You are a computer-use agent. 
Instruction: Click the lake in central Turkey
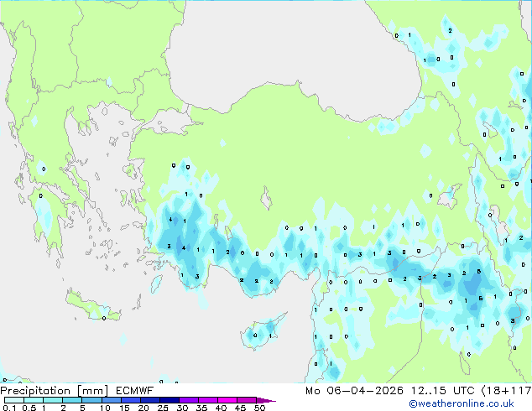pyautogui.click(x=266, y=199)
